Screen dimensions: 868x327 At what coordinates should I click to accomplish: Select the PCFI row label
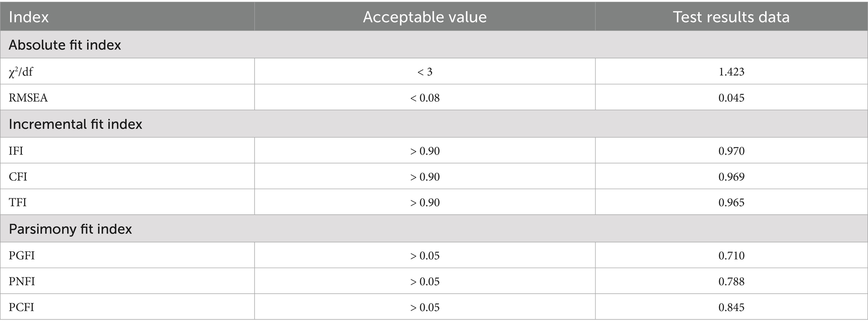coord(21,307)
